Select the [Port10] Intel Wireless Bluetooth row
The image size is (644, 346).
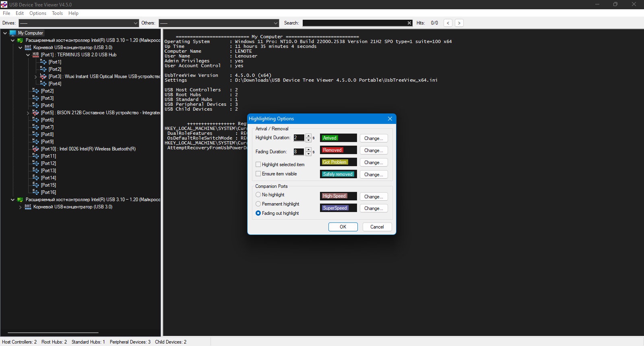click(x=88, y=149)
